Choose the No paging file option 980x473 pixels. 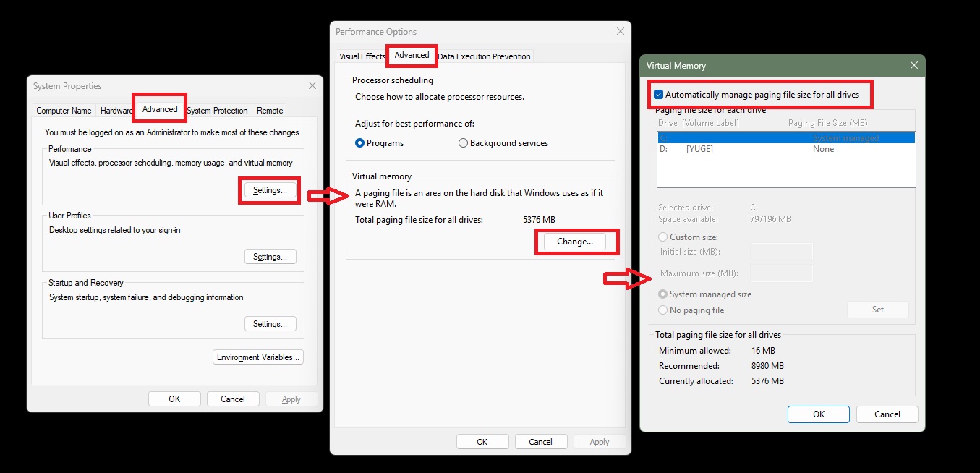663,310
